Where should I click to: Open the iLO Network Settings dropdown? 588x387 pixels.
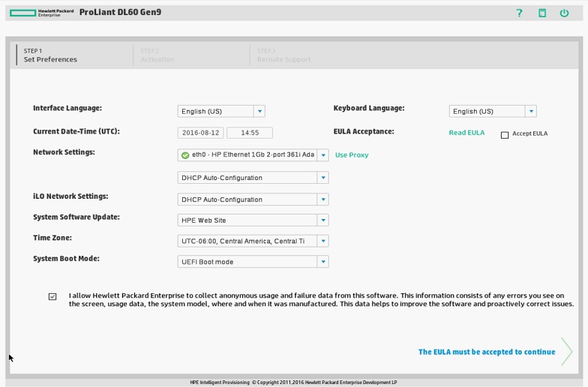pyautogui.click(x=322, y=199)
